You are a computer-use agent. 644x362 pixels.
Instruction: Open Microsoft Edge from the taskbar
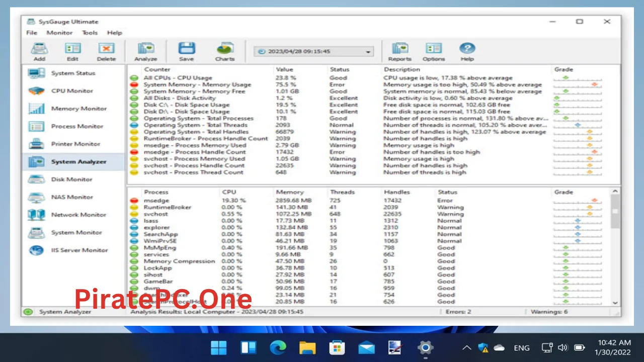click(278, 347)
